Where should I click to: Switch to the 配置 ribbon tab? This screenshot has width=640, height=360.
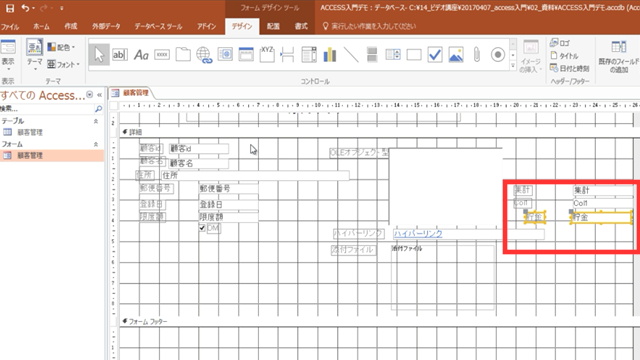coord(273,26)
